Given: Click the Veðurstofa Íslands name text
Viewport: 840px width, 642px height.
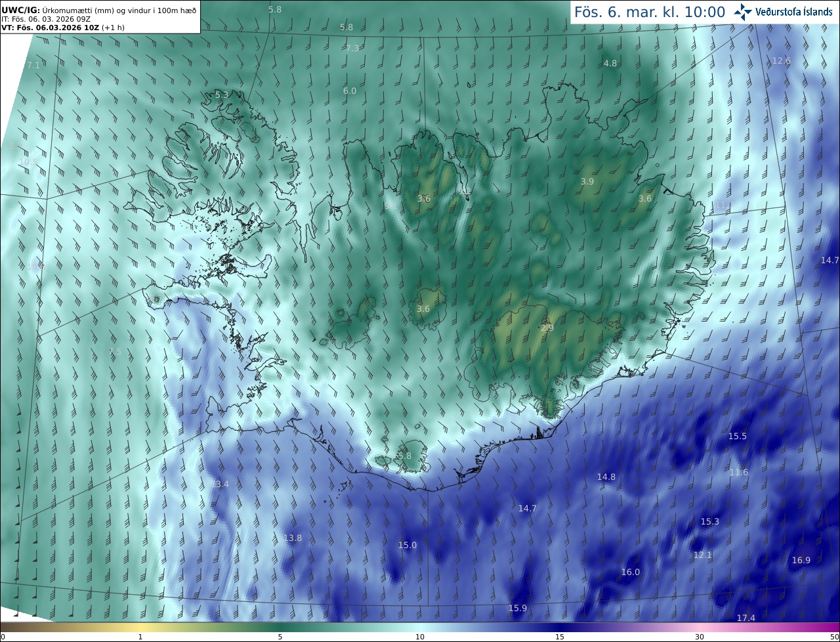Looking at the screenshot, I should 794,12.
